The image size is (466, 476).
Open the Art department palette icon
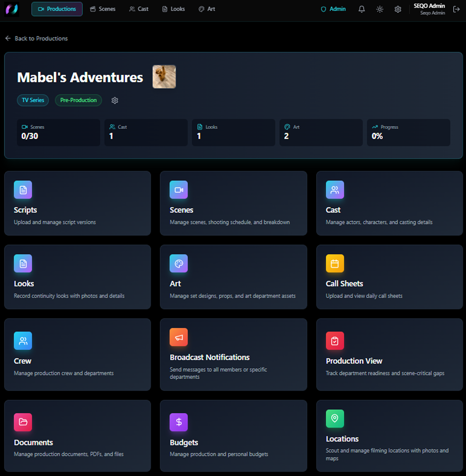click(x=179, y=263)
